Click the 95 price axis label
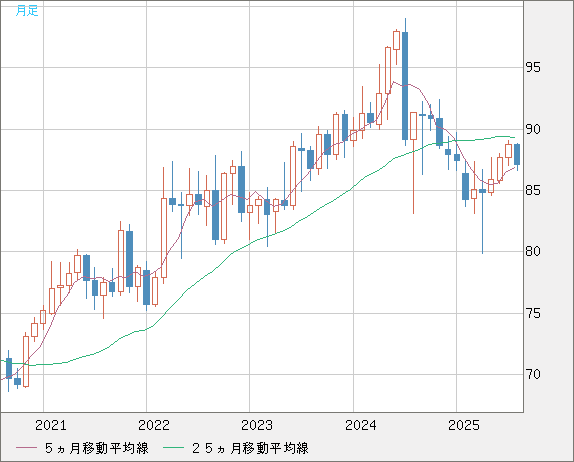Viewport: 574px width, 462px height. [533, 67]
